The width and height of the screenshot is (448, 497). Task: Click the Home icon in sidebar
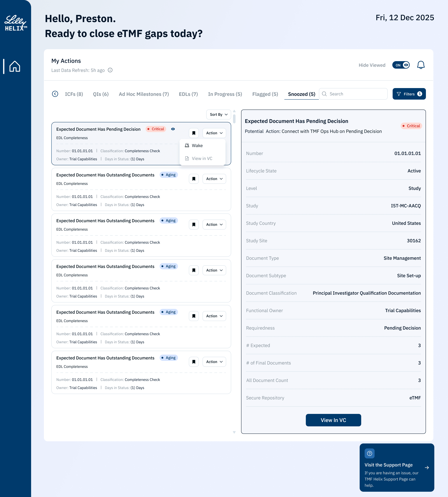[15, 66]
